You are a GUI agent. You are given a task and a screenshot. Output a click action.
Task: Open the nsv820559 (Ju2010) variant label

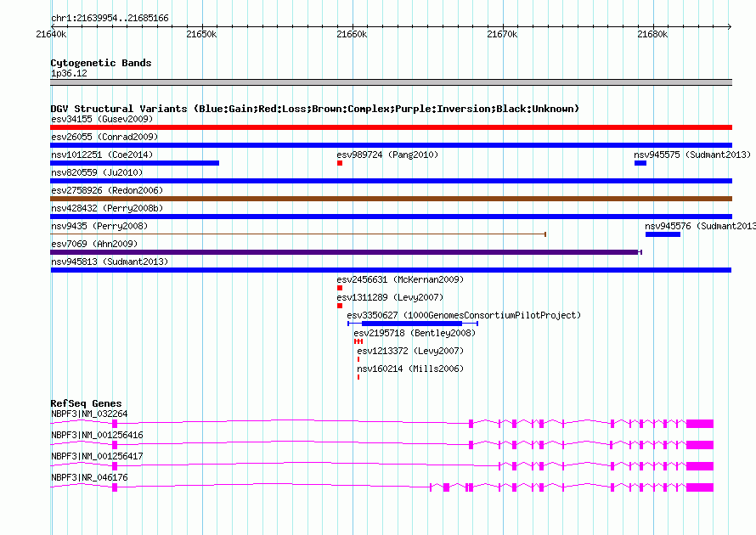pyautogui.click(x=97, y=172)
